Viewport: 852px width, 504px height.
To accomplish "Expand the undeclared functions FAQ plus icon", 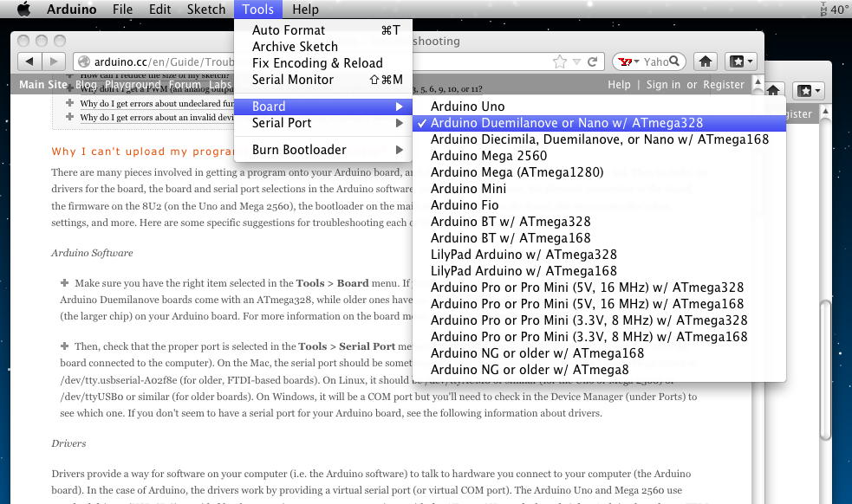I will click(69, 103).
